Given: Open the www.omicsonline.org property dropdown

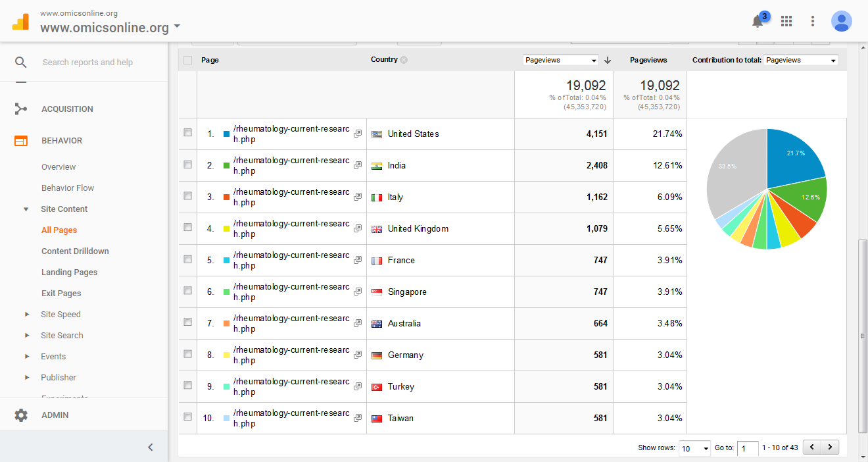Looking at the screenshot, I should click(110, 28).
